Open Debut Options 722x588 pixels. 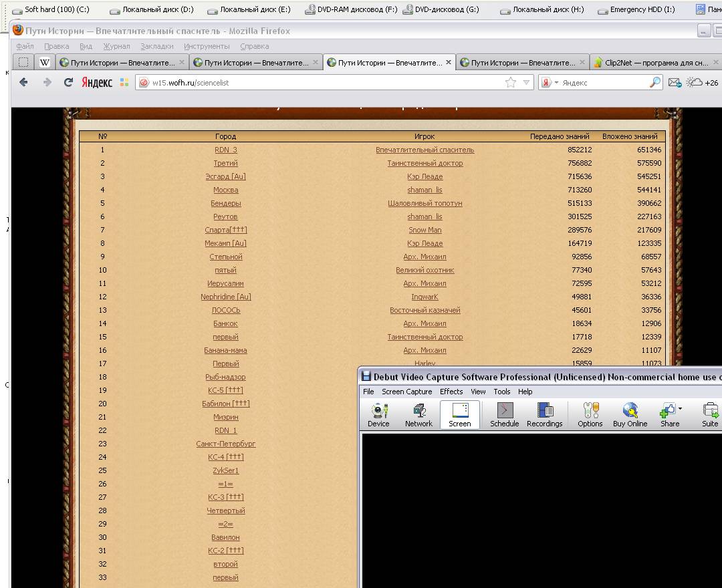(x=590, y=415)
